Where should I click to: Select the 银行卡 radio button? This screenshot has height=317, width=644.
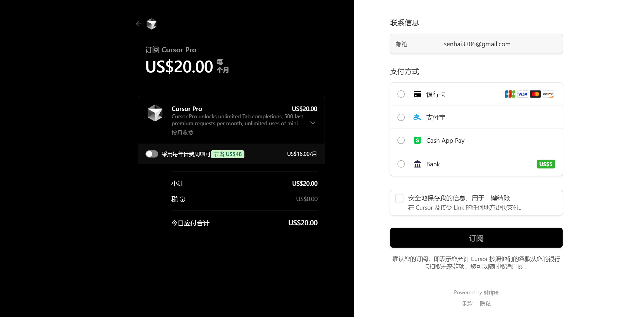tap(401, 94)
